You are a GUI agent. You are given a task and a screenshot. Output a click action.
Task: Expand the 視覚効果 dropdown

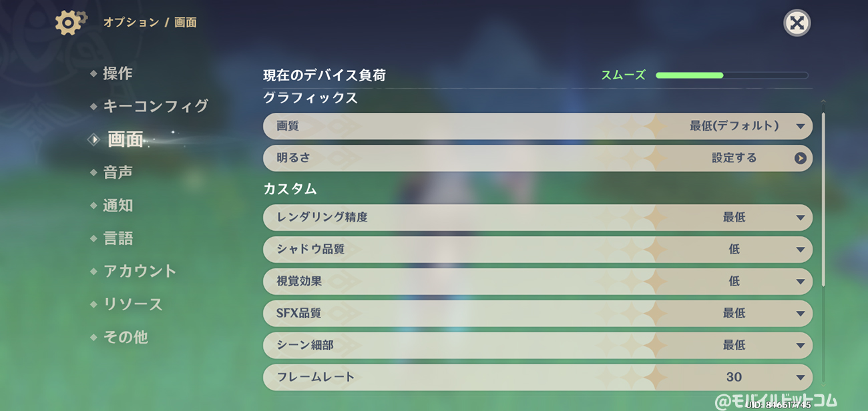click(x=537, y=282)
